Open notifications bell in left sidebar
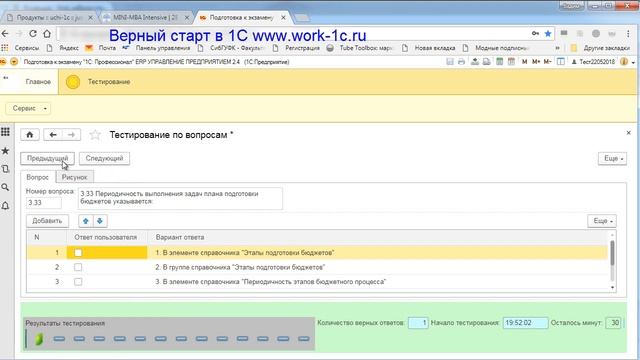640x360 pixels. point(5,206)
